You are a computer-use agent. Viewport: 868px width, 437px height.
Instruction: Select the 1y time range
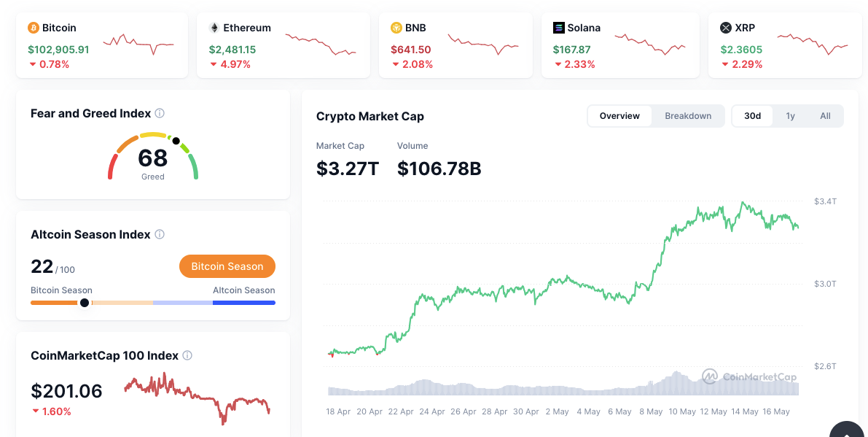[x=790, y=116]
